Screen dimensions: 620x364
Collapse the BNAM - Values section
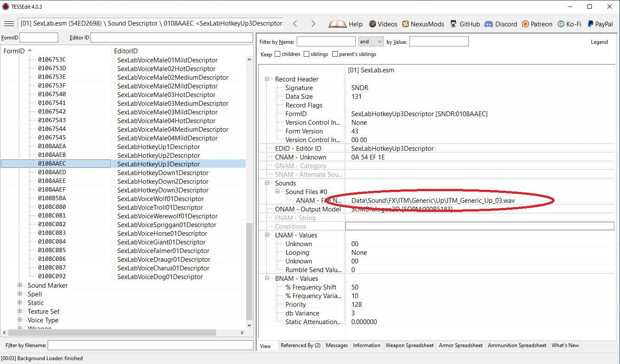coord(267,278)
